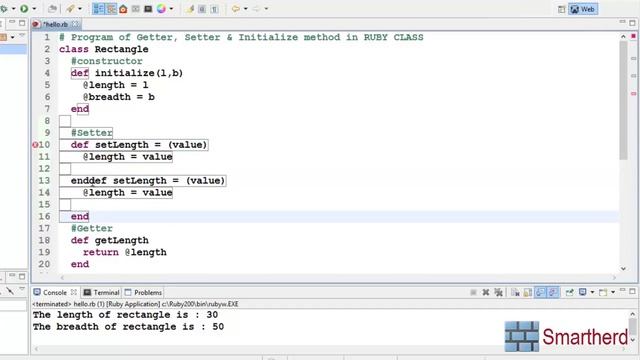This screenshot has width=640, height=360.
Task: Click the 'def setLength = (value)' line 10
Action: [x=139, y=145]
